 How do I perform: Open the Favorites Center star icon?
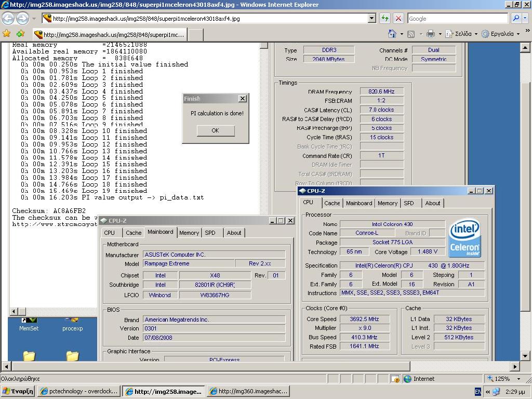pos(6,34)
